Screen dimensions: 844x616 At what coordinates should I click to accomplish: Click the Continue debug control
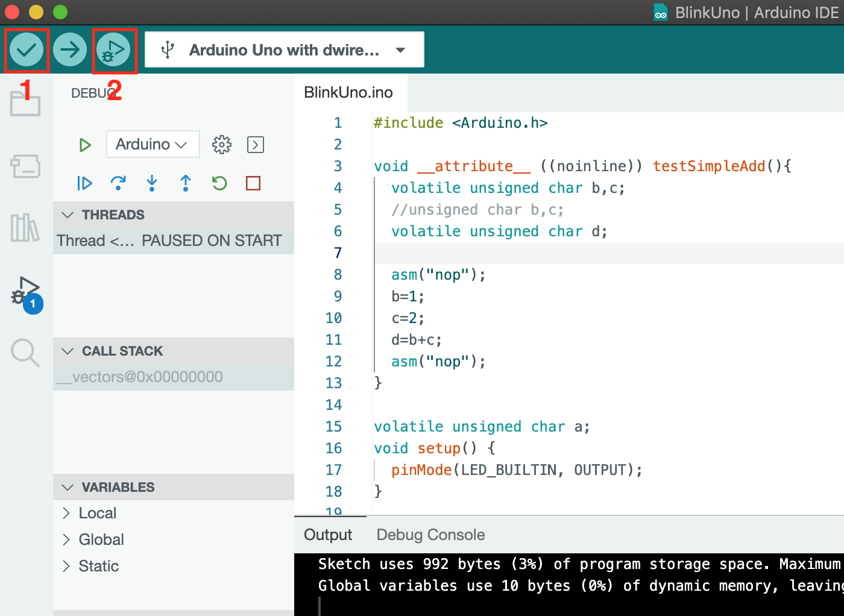coord(85,183)
